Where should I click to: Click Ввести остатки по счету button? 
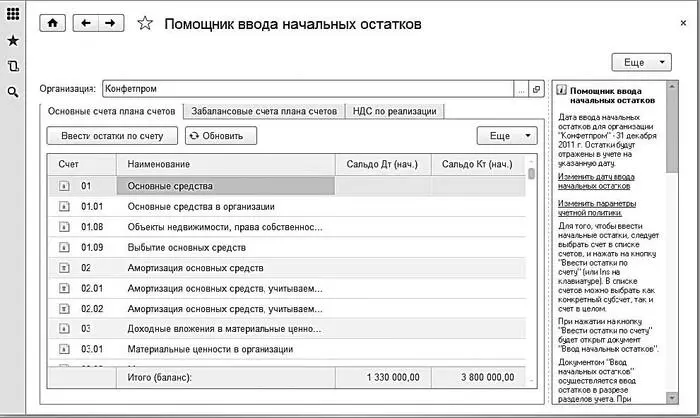pyautogui.click(x=112, y=135)
